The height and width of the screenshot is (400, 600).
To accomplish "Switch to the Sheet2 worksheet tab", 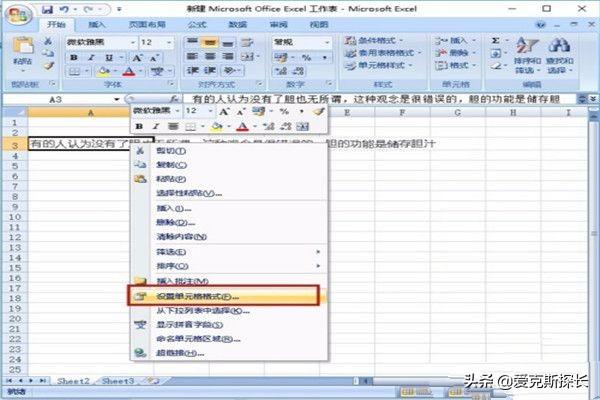I will [71, 381].
